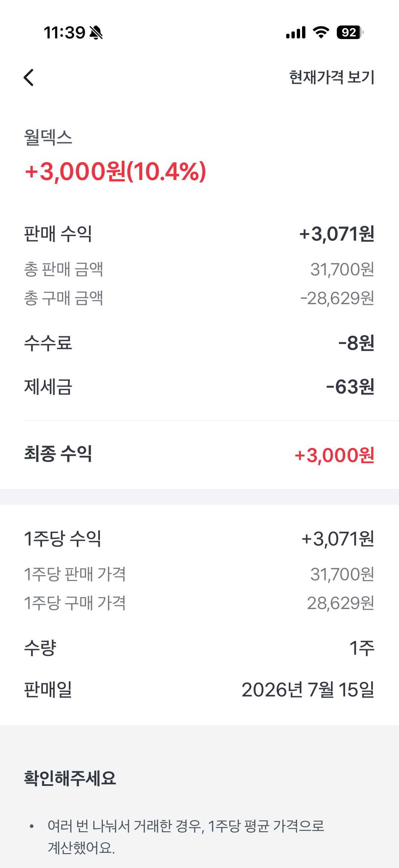The width and height of the screenshot is (399, 868).
Task: Tap the 총 판매 금액 31,700원 row
Action: tap(199, 269)
